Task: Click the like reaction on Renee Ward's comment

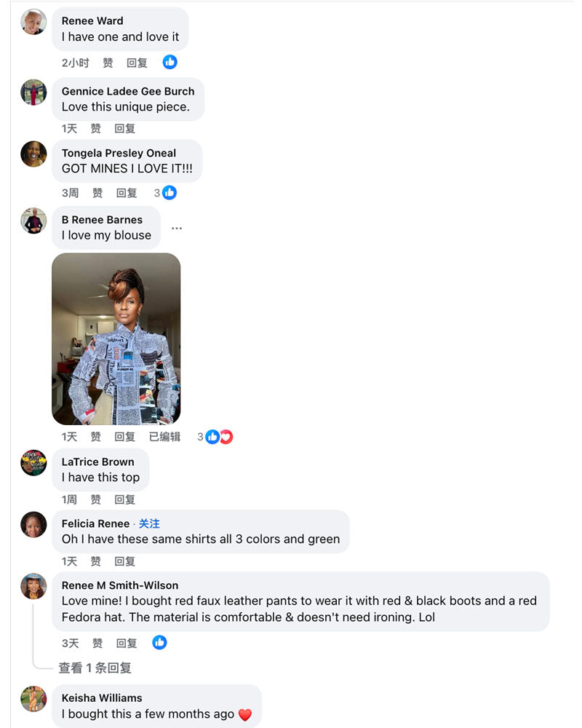Action: pos(170,63)
